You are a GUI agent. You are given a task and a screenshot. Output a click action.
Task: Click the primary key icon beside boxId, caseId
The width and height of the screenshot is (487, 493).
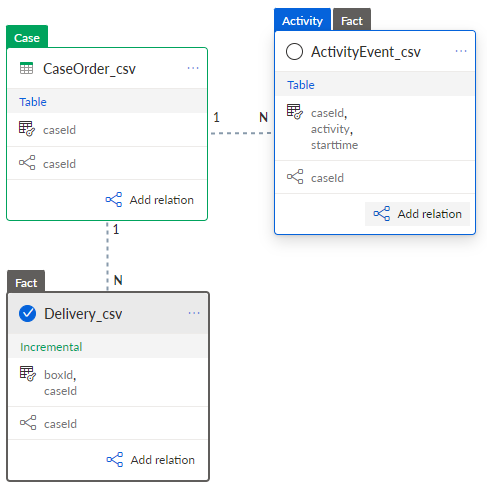click(x=28, y=374)
